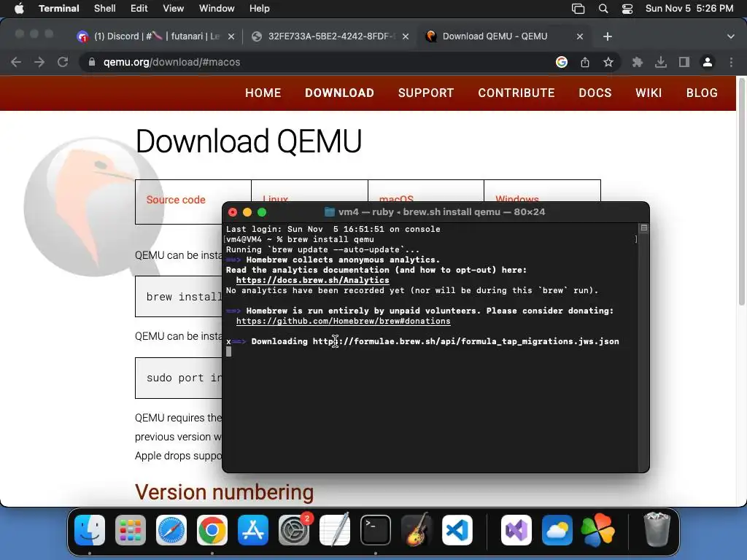Open the Apple menu

(x=19, y=9)
